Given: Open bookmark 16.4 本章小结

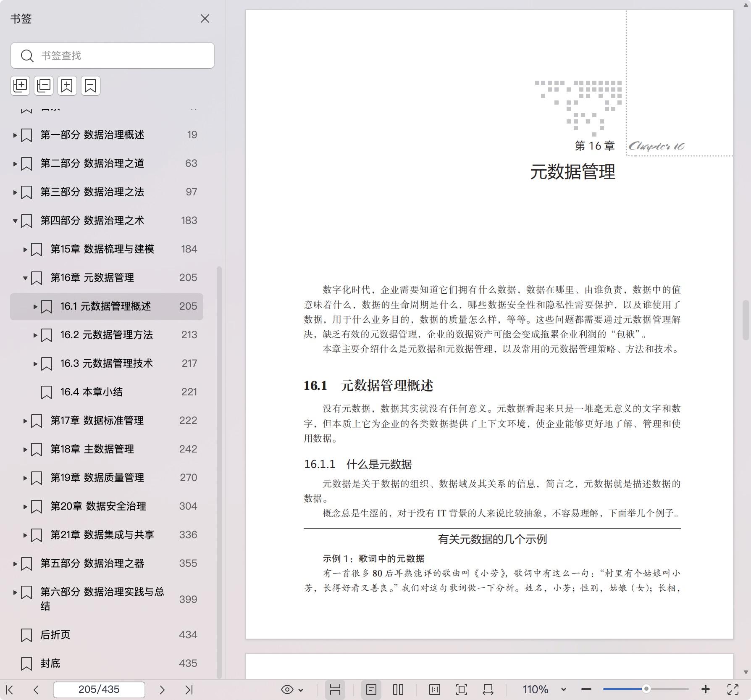Looking at the screenshot, I should point(91,392).
